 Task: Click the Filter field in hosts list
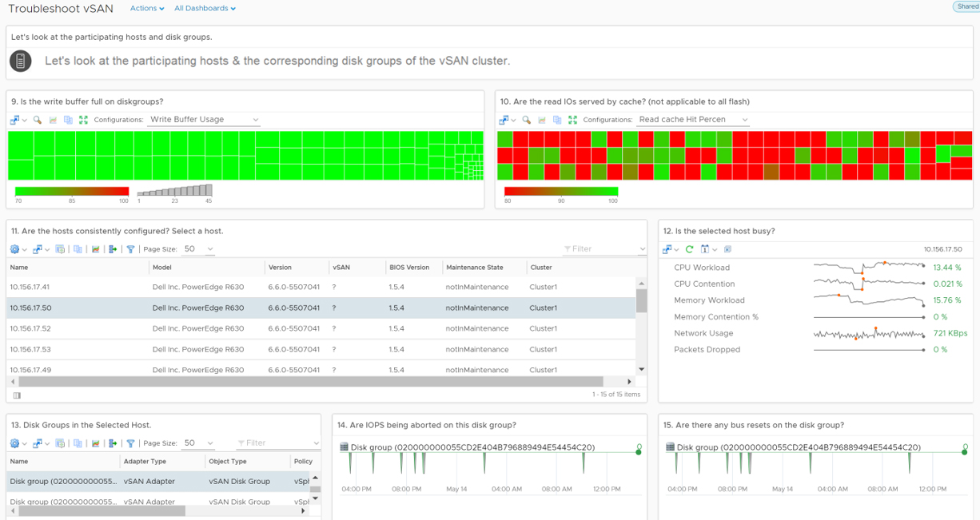(604, 249)
